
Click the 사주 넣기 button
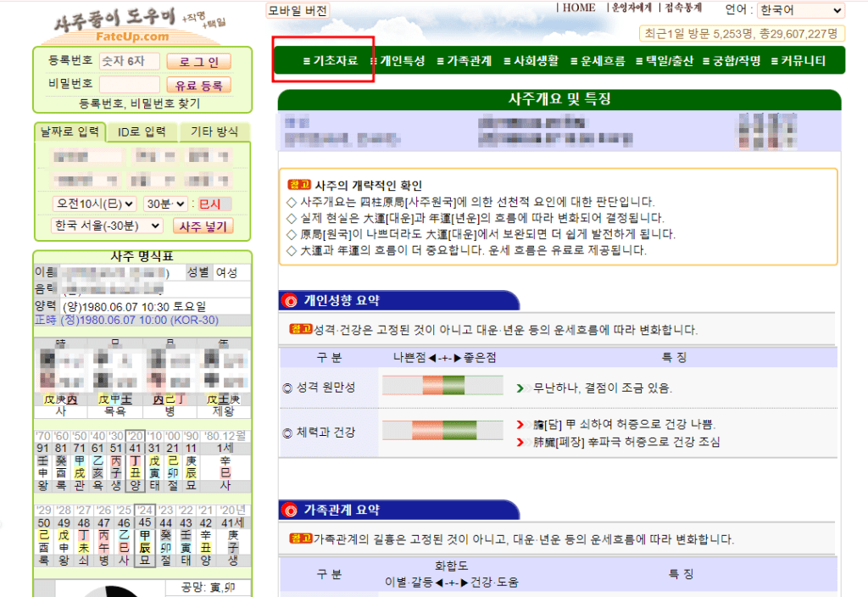[x=202, y=226]
